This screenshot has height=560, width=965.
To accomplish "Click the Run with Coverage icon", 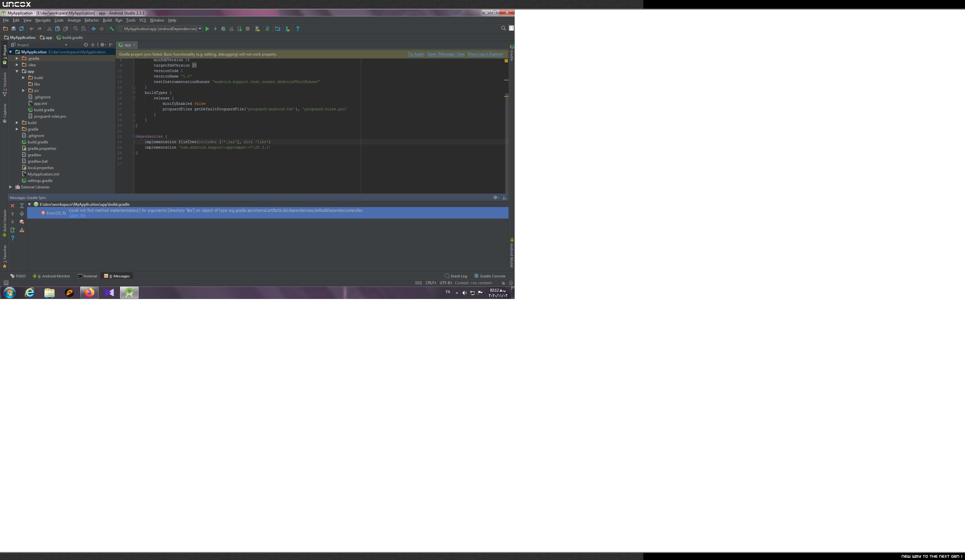I will tap(231, 29).
